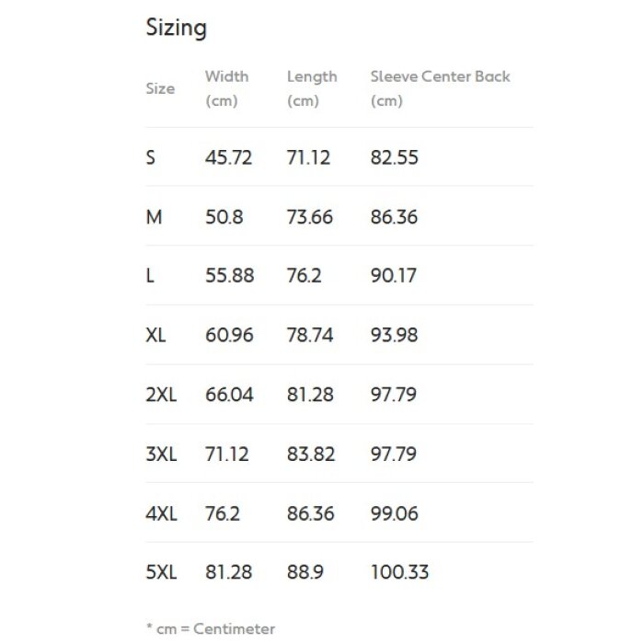Select the M size row label
644x644 pixels.
[x=154, y=217]
